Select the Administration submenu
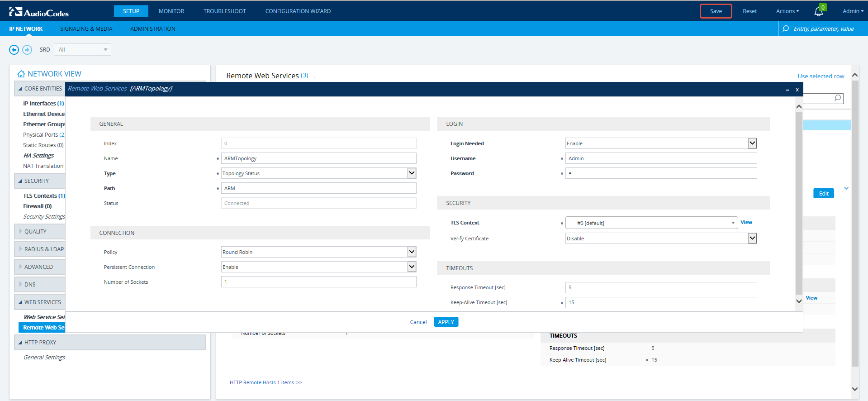Viewport: 868px width, 401px height. [153, 29]
